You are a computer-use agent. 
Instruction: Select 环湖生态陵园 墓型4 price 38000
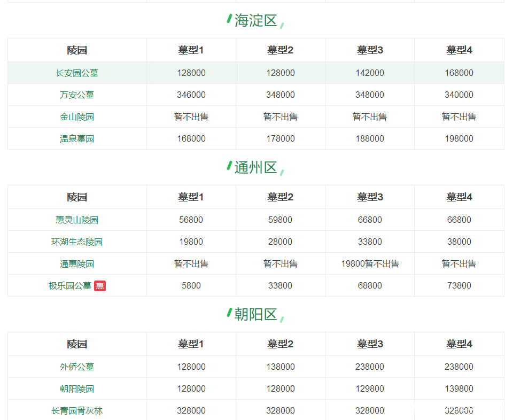click(x=459, y=242)
